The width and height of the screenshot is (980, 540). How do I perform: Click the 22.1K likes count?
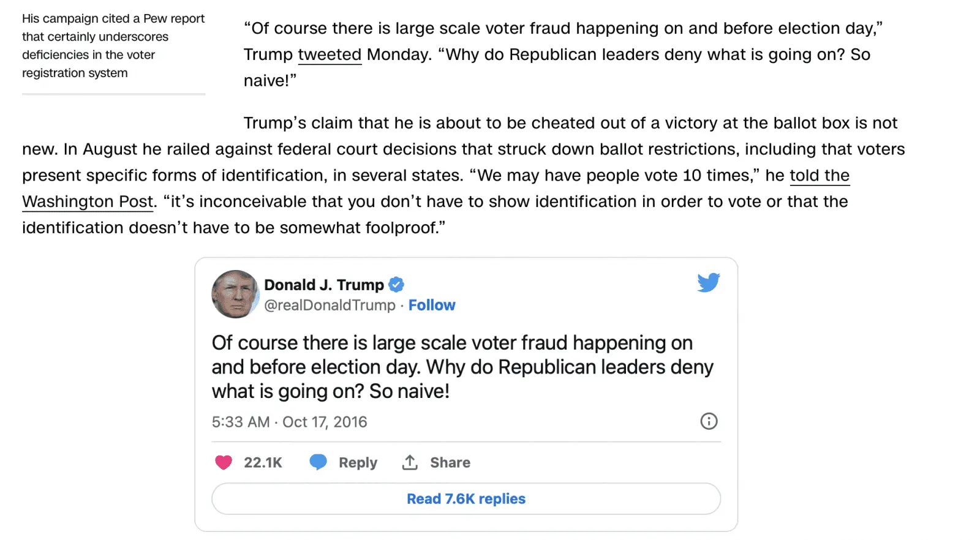pos(263,462)
